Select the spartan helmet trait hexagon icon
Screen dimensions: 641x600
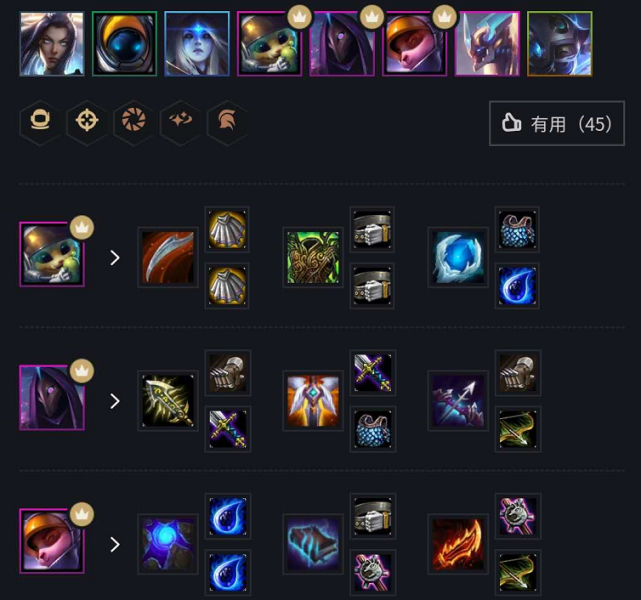[227, 122]
